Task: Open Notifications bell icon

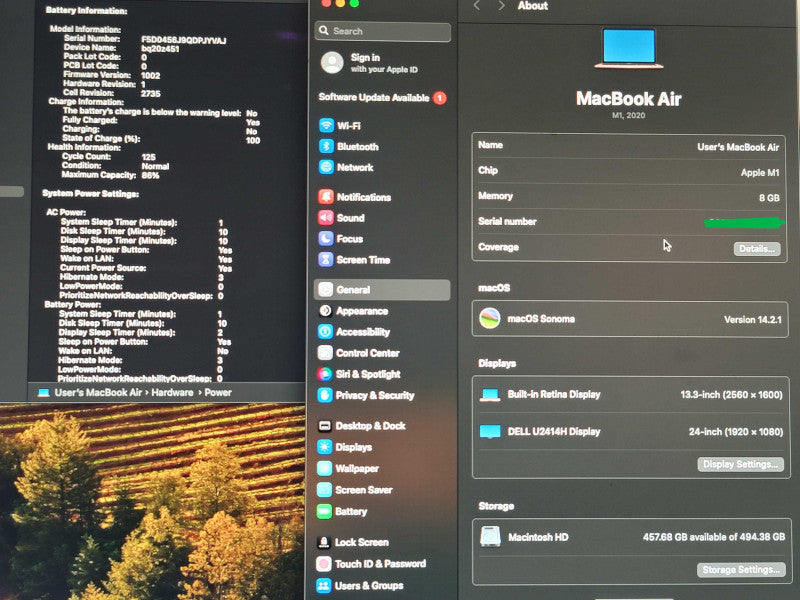Action: (326, 197)
